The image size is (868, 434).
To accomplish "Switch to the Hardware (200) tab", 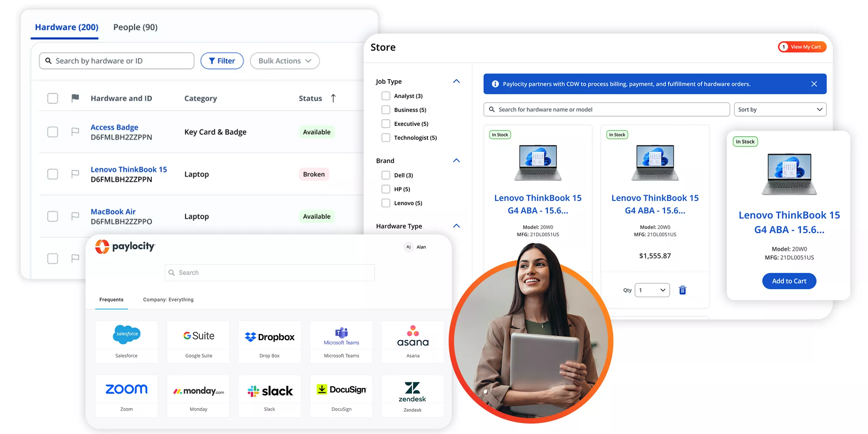I will tap(66, 27).
